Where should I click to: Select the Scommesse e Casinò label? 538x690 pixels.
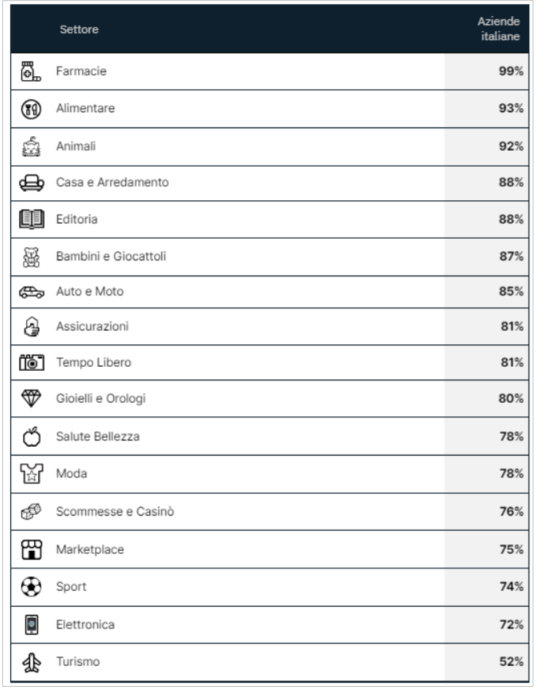point(115,512)
